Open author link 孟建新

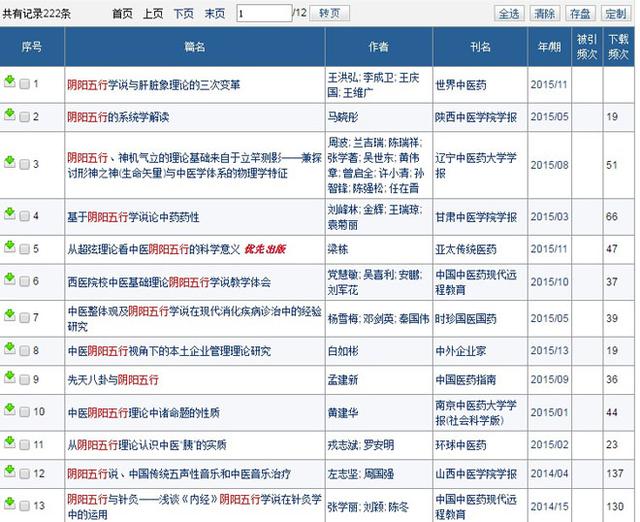point(343,380)
